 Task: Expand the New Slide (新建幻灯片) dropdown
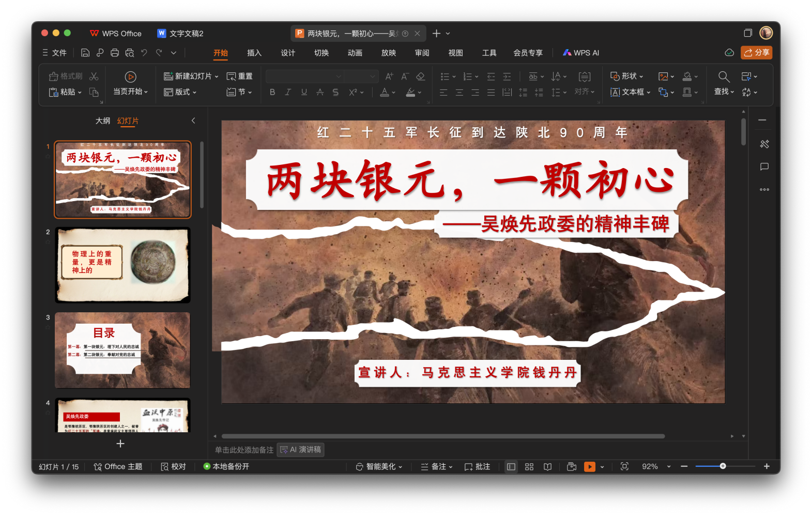(217, 77)
